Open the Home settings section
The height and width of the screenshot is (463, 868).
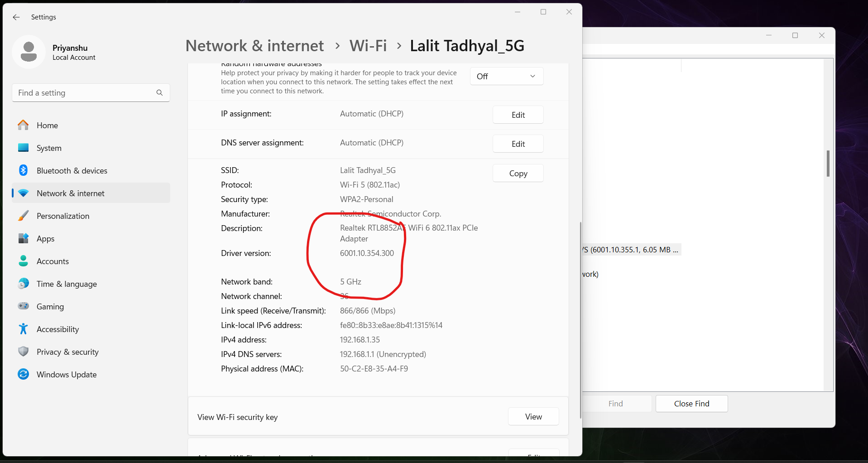pos(47,125)
